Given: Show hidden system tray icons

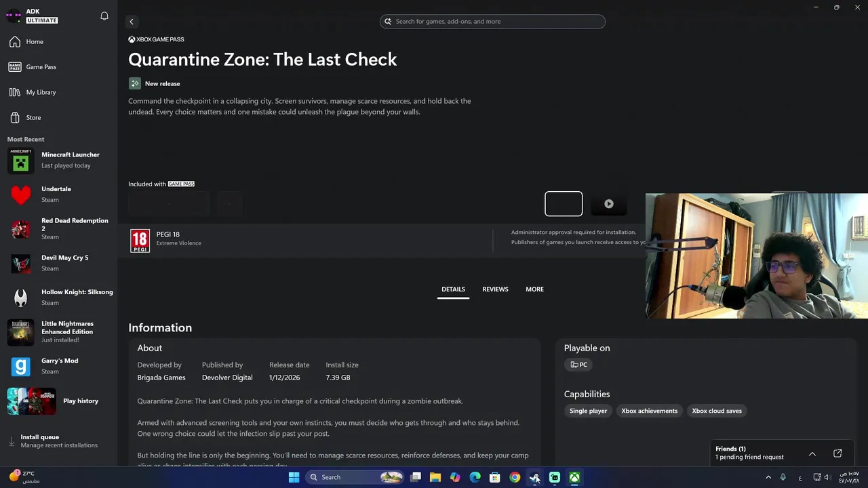Looking at the screenshot, I should pyautogui.click(x=768, y=477).
